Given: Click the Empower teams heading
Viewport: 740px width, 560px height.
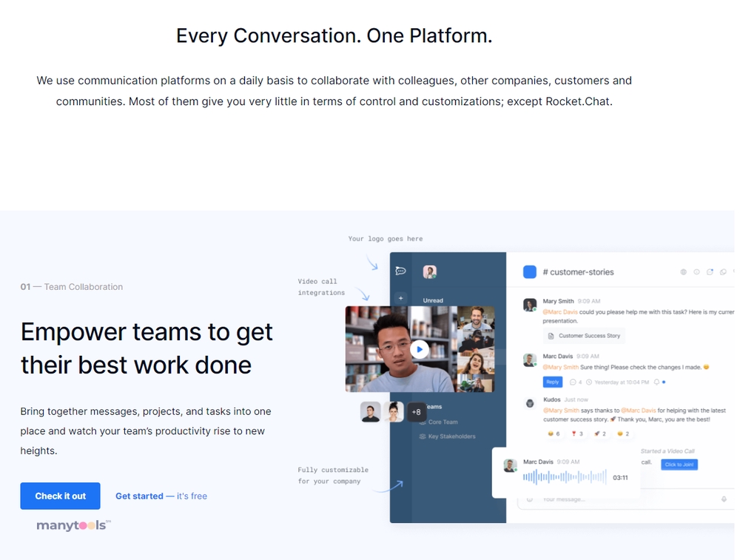Looking at the screenshot, I should coord(147,348).
